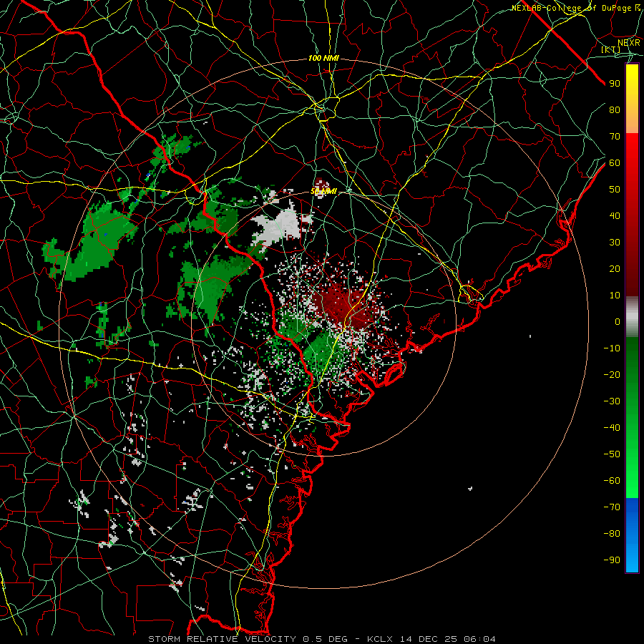Viewport: 644px width, 644px height.
Task: Click the STORM RELATIVE VELOCITY caption text
Action: 222,639
